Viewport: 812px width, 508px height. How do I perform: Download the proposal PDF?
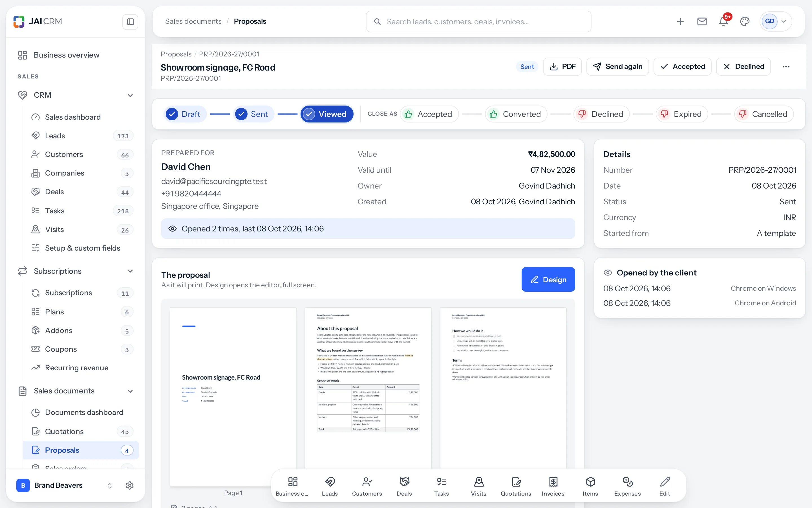click(x=562, y=67)
